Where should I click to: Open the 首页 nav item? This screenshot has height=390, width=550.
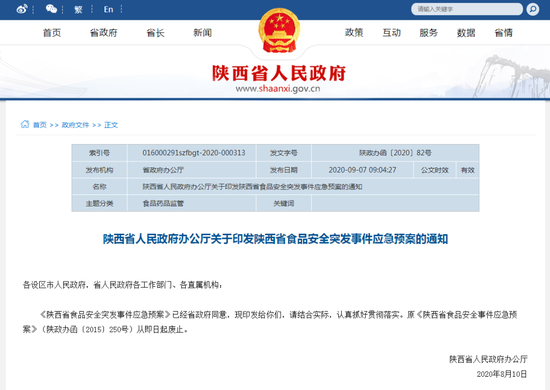click(52, 33)
